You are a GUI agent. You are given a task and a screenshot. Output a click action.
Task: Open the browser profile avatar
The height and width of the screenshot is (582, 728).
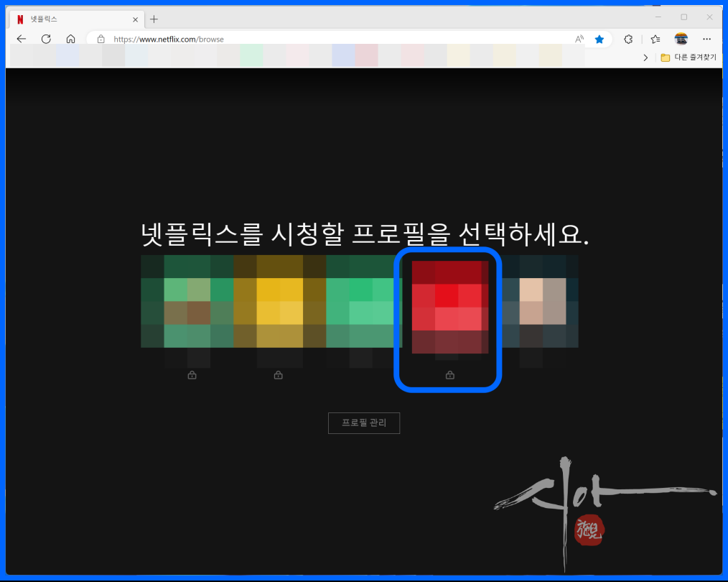681,39
